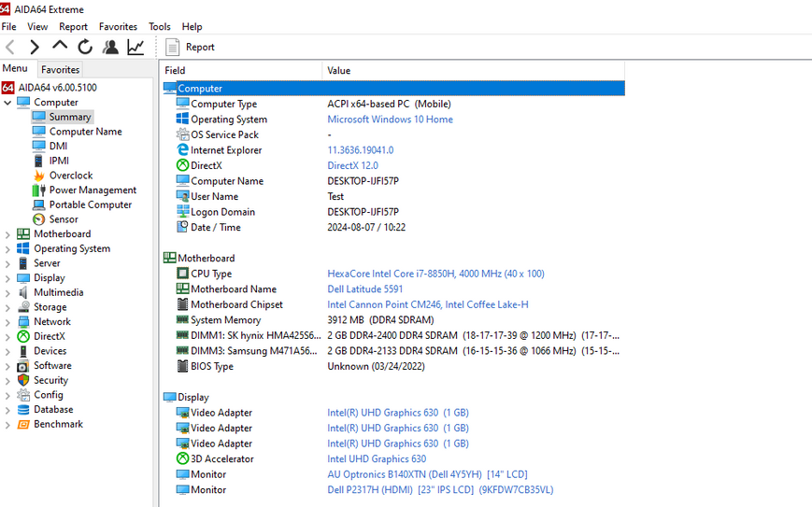Open Overclock via its flame icon

pyautogui.click(x=38, y=176)
